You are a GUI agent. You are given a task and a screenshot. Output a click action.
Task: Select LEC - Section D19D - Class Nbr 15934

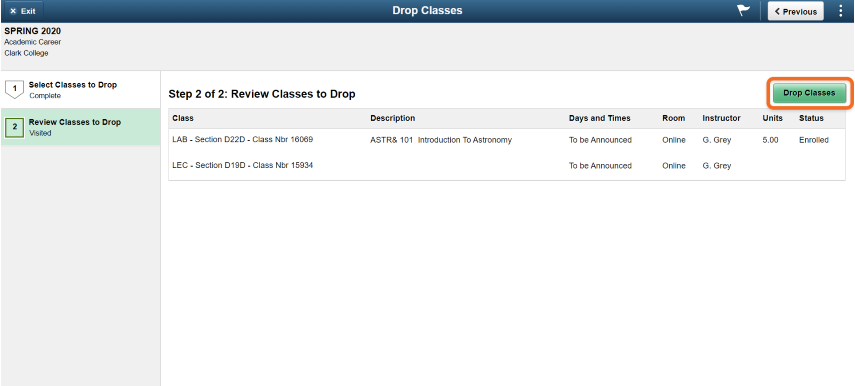tap(243, 165)
